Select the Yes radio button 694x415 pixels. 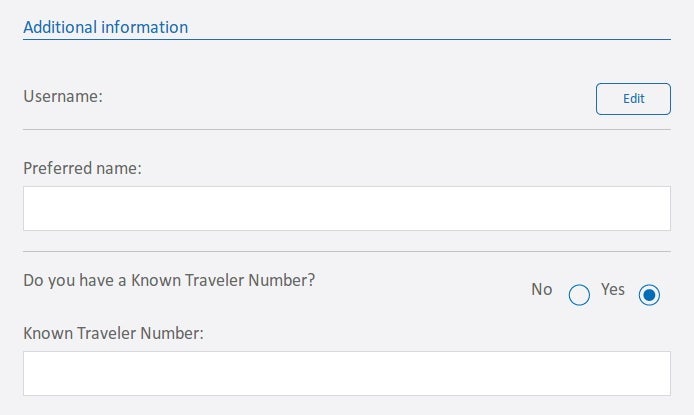pyautogui.click(x=649, y=295)
